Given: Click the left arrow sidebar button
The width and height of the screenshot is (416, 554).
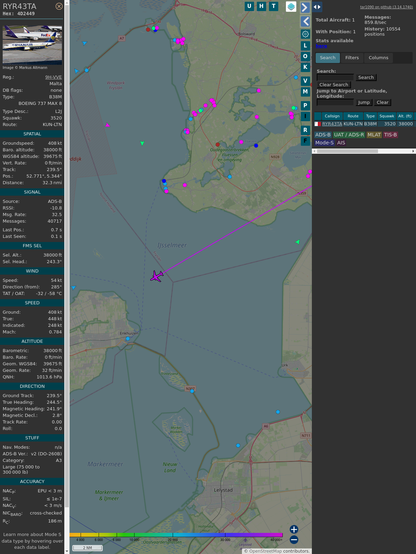Looking at the screenshot, I should coord(305,22).
